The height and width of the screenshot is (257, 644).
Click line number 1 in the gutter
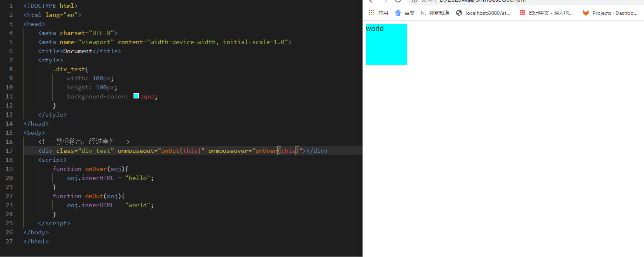point(11,6)
